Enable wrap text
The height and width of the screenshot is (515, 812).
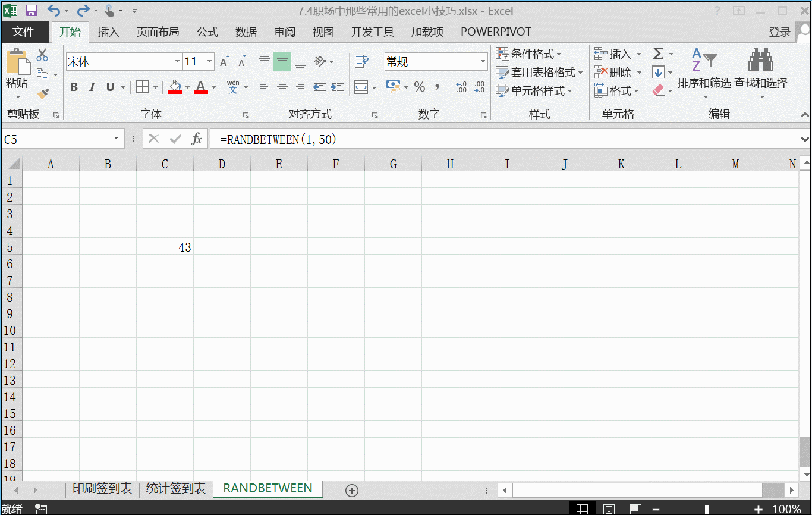[x=361, y=61]
